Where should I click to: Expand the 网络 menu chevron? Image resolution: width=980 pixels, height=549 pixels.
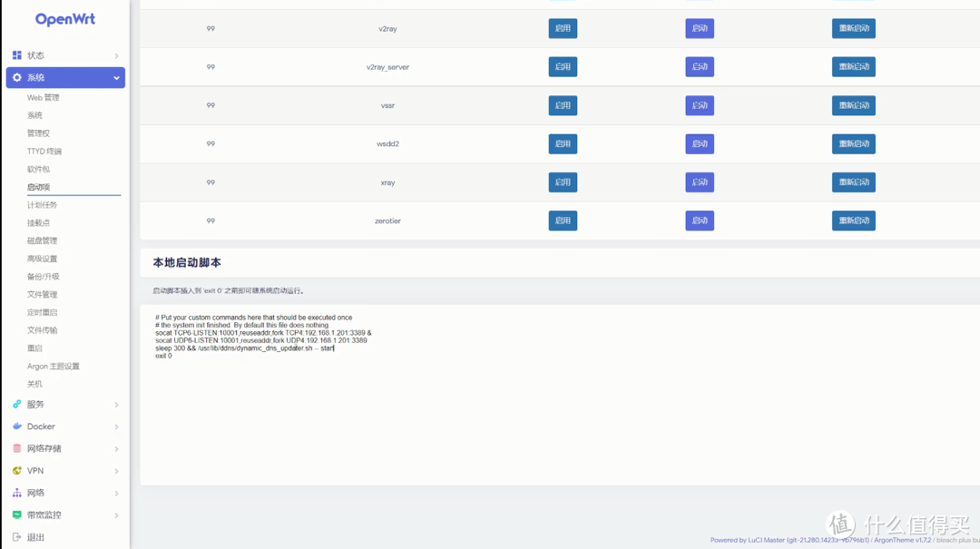click(x=116, y=493)
